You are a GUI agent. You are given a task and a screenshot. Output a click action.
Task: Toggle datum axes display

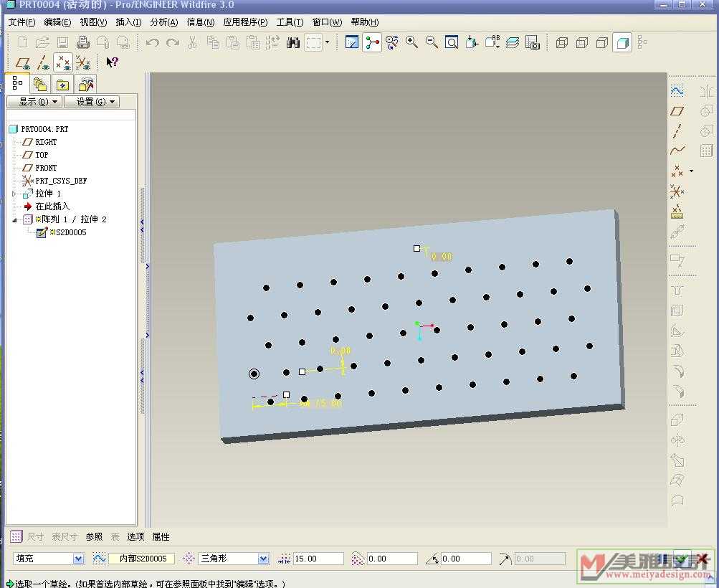tap(43, 62)
